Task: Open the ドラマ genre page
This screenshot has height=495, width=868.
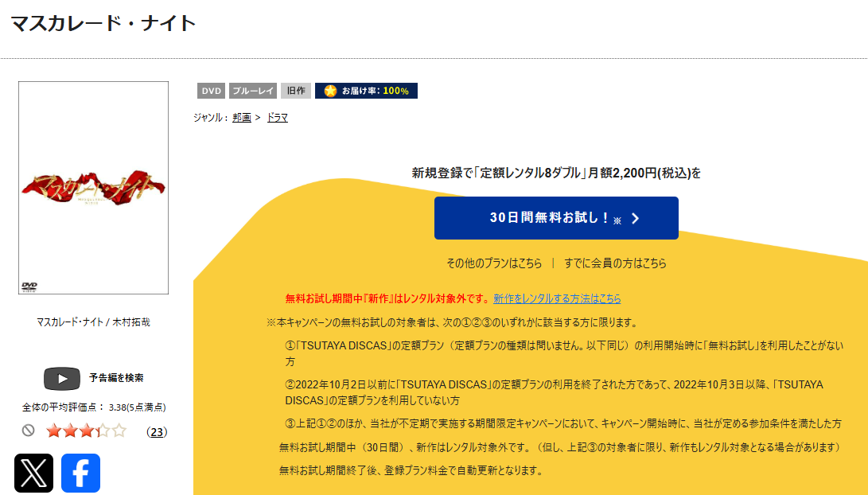Action: point(277,116)
